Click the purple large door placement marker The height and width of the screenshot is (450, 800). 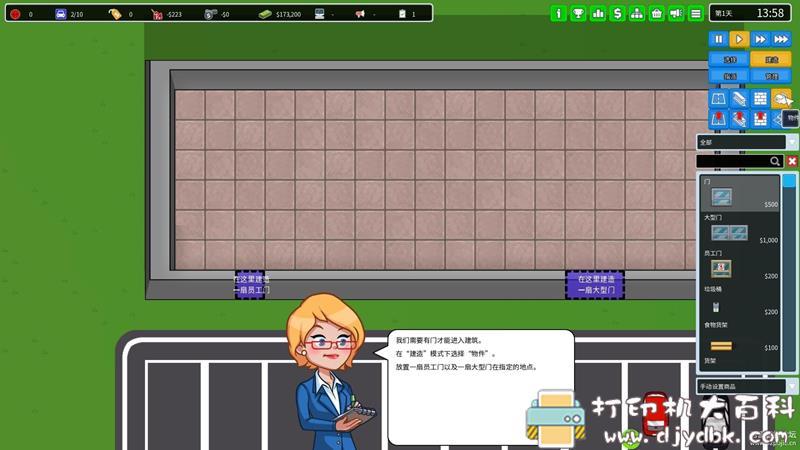[595, 285]
